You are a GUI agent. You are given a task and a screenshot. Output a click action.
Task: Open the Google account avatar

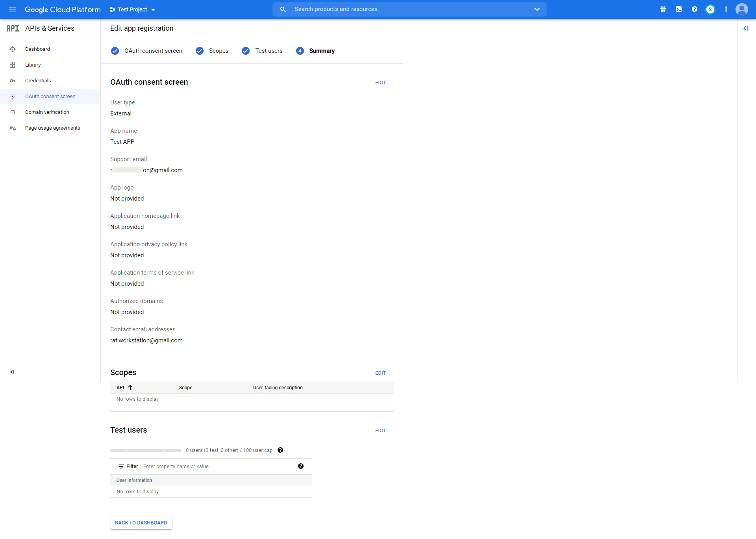tap(742, 9)
